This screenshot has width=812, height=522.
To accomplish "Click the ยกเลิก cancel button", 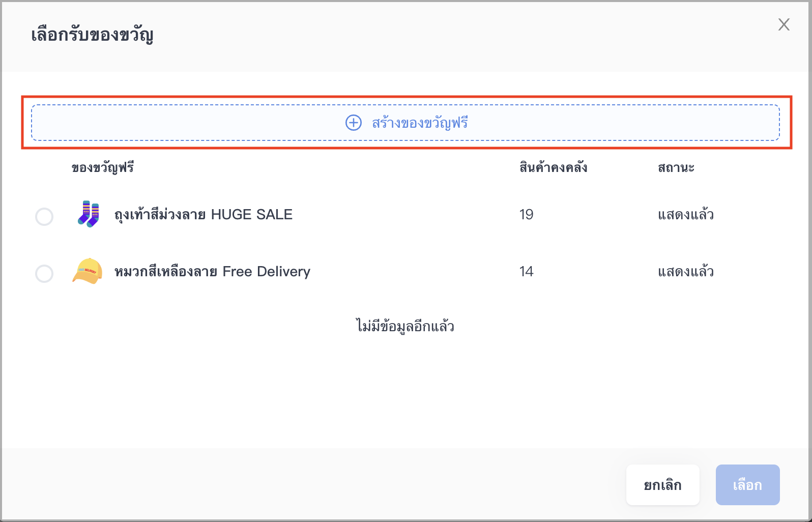I will click(x=662, y=485).
